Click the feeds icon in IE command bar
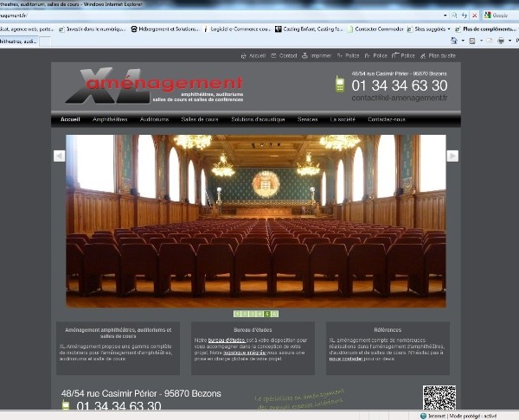This screenshot has height=420, width=519. click(472, 41)
